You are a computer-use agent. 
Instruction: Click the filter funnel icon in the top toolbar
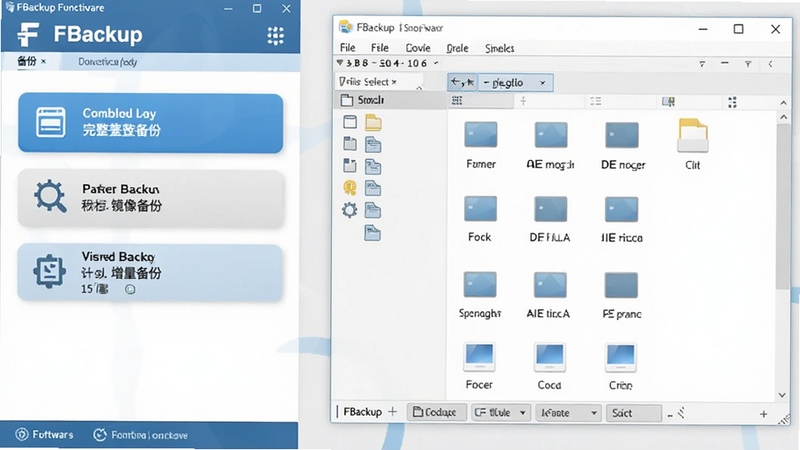coord(748,64)
